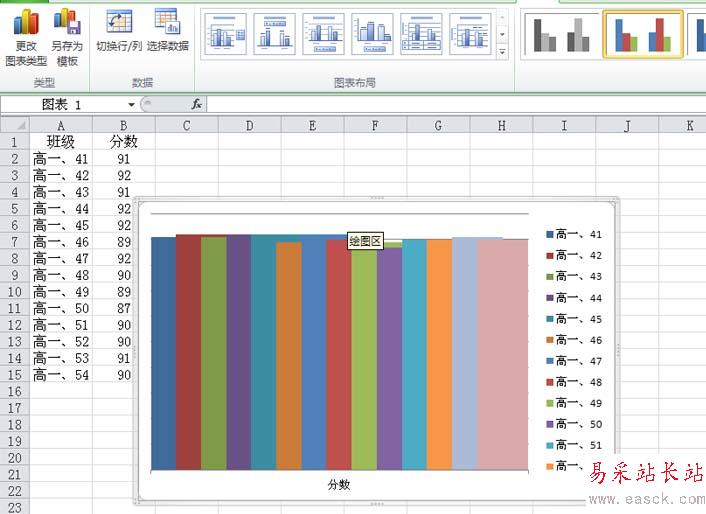
Task: Select legend entry 高一、41
Action: click(574, 234)
